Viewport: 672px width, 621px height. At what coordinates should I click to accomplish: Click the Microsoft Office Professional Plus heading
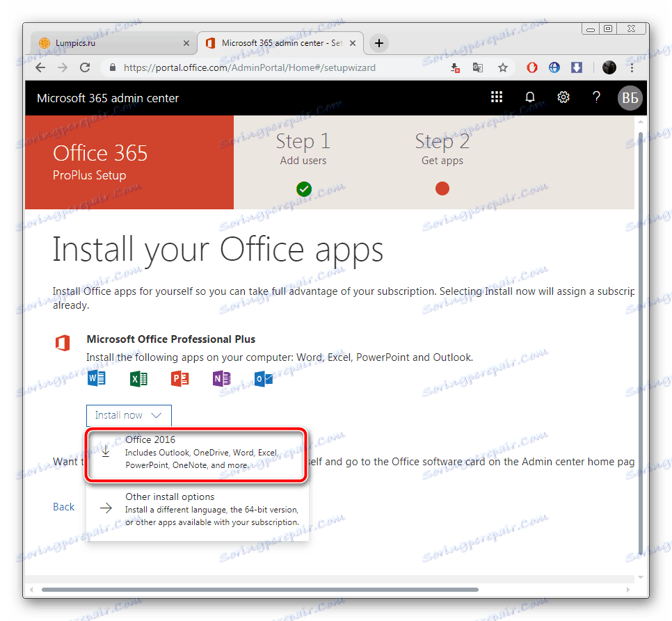click(170, 339)
